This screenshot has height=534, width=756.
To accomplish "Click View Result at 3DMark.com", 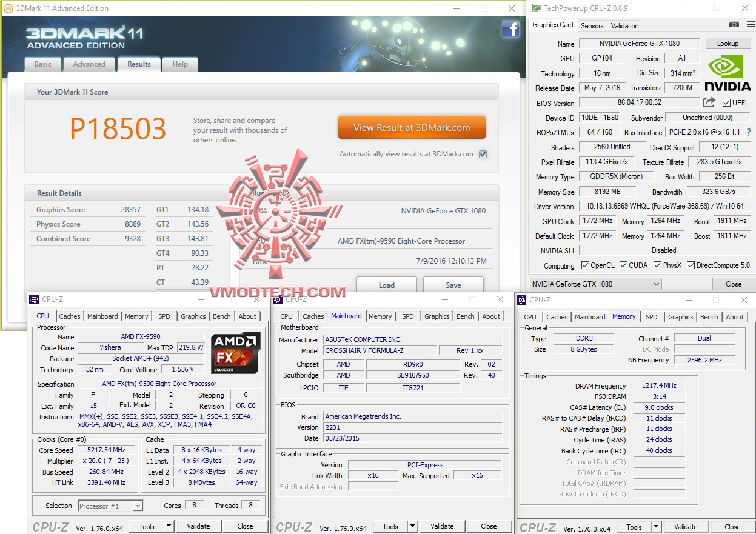I will [412, 127].
